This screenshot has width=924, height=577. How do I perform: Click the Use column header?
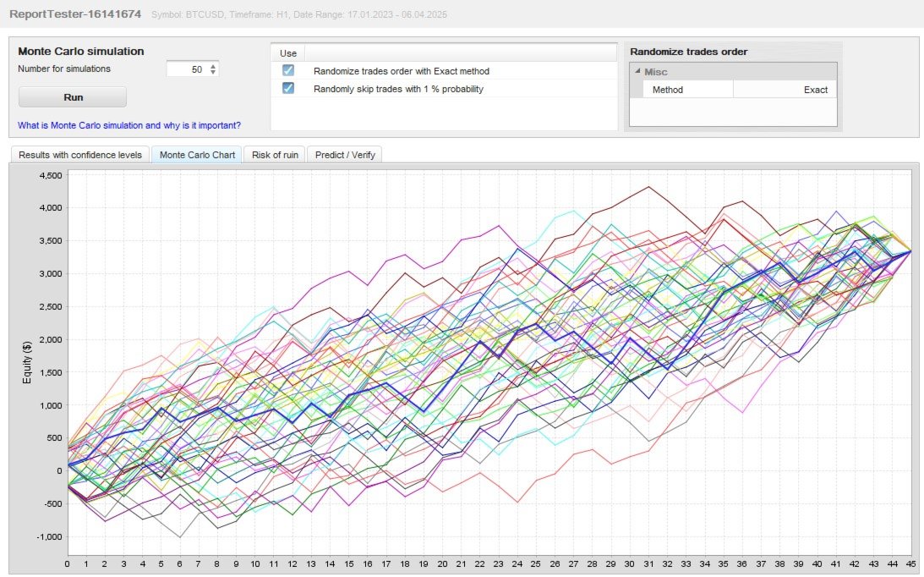click(x=288, y=53)
